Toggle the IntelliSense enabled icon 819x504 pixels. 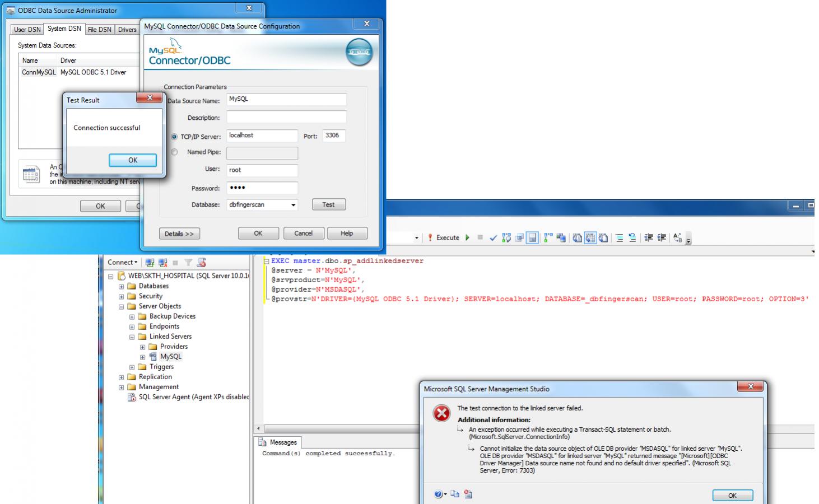tap(532, 238)
